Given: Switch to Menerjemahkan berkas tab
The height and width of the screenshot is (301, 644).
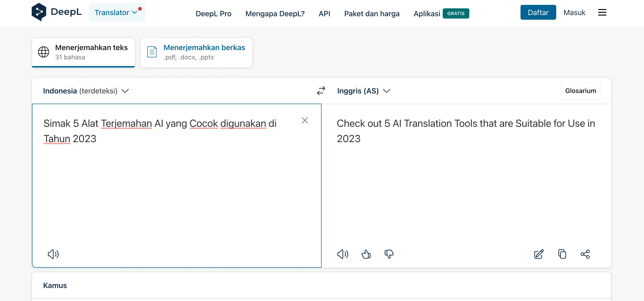Looking at the screenshot, I should tap(196, 52).
